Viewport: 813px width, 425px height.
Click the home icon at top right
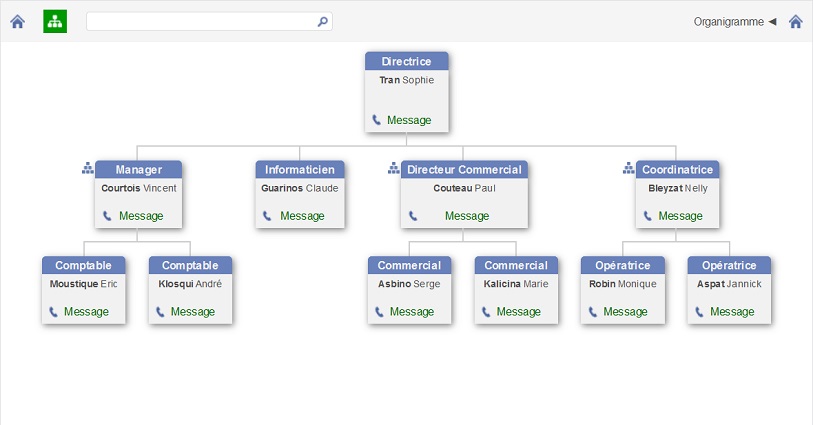[x=796, y=22]
